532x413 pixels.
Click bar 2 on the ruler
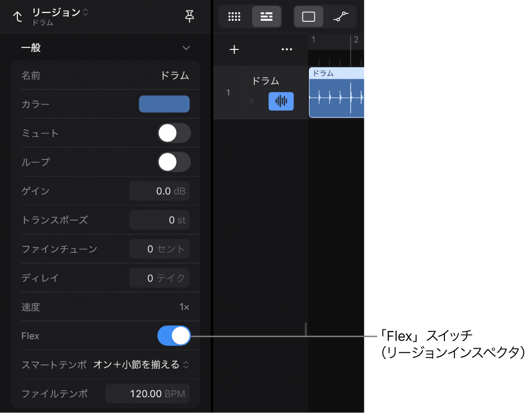(x=356, y=40)
